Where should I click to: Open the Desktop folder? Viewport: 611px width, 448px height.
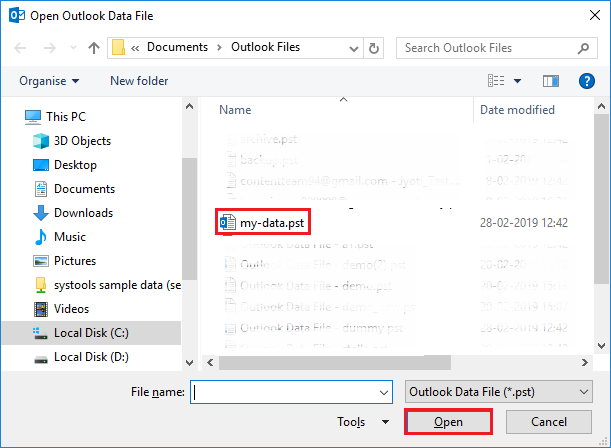[75, 165]
